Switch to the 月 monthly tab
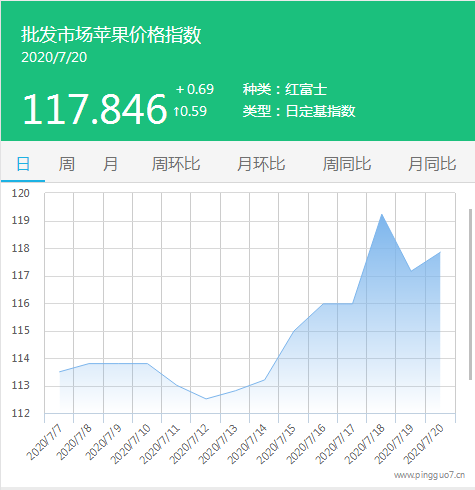This screenshot has width=475, height=490. (x=110, y=164)
